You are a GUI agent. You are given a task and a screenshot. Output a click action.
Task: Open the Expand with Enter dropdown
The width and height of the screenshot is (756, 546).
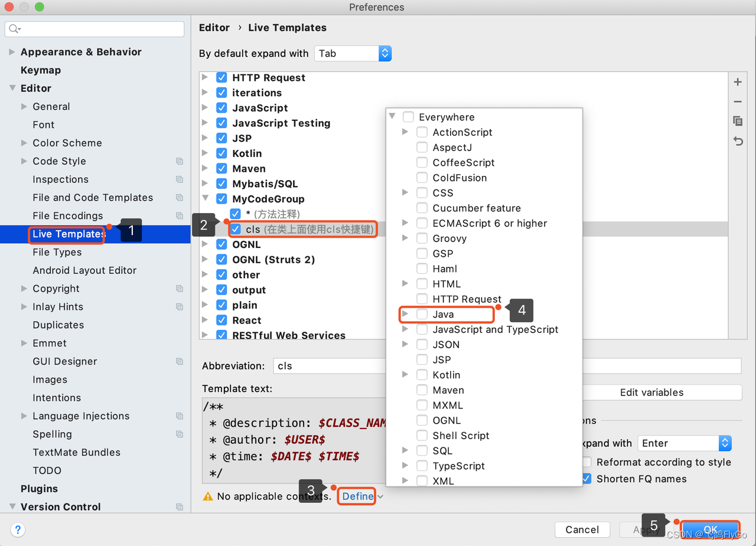[685, 443]
